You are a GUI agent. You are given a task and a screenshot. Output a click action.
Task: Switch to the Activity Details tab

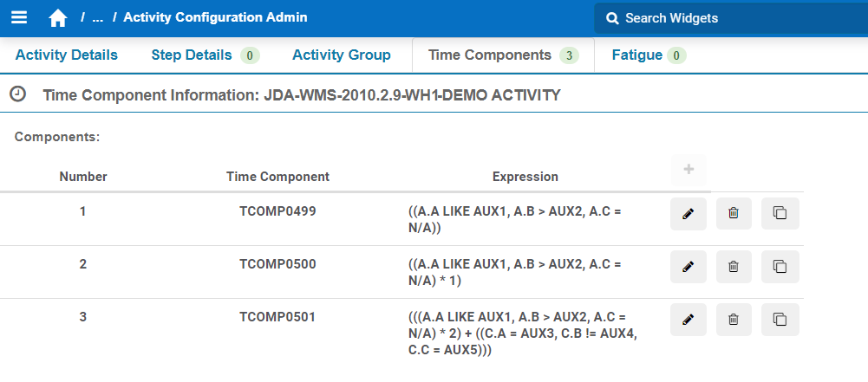click(x=67, y=55)
